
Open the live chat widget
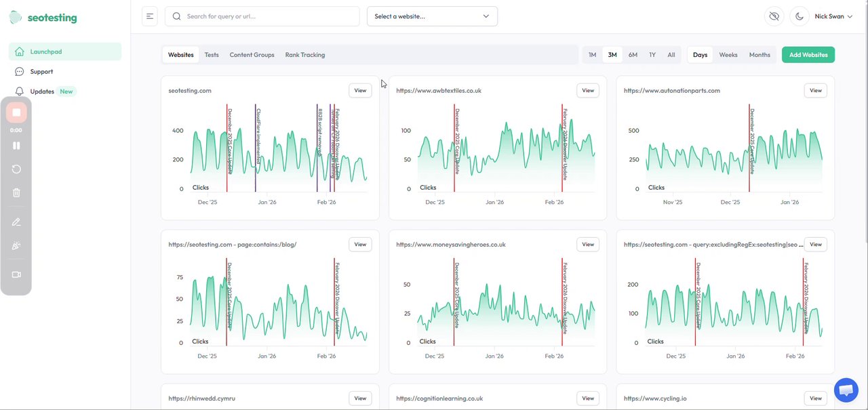pyautogui.click(x=846, y=390)
